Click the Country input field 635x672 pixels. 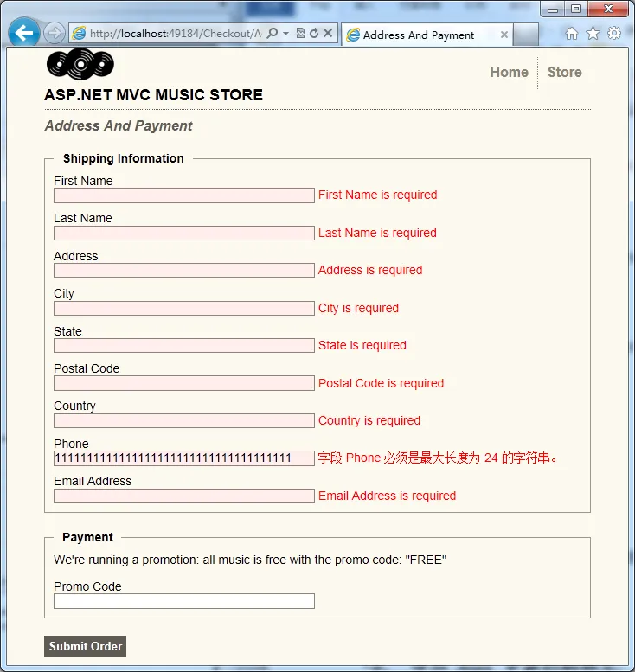pos(184,420)
